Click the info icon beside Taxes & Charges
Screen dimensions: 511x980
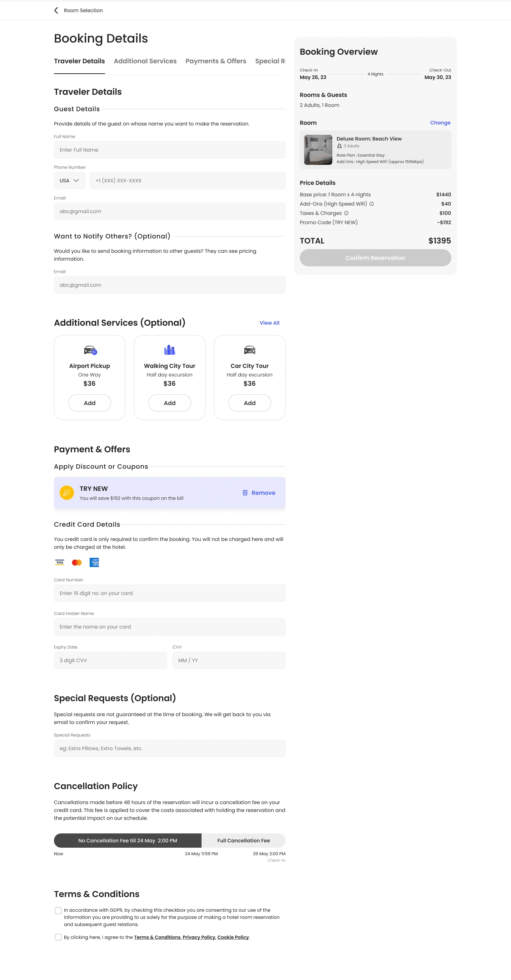tap(346, 213)
